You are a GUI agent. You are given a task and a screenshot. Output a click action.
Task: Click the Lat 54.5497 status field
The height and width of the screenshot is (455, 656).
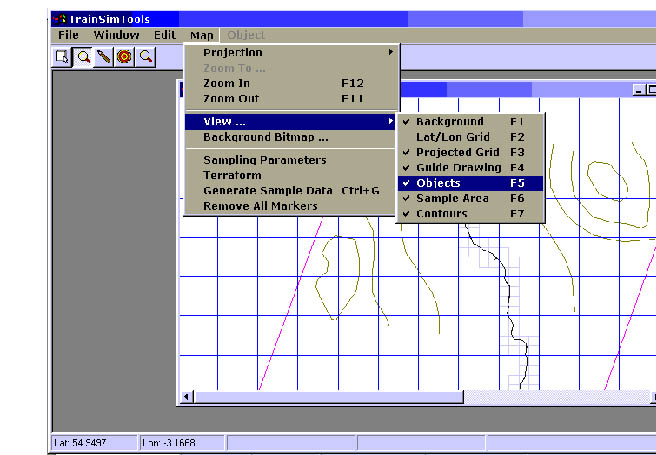point(95,442)
